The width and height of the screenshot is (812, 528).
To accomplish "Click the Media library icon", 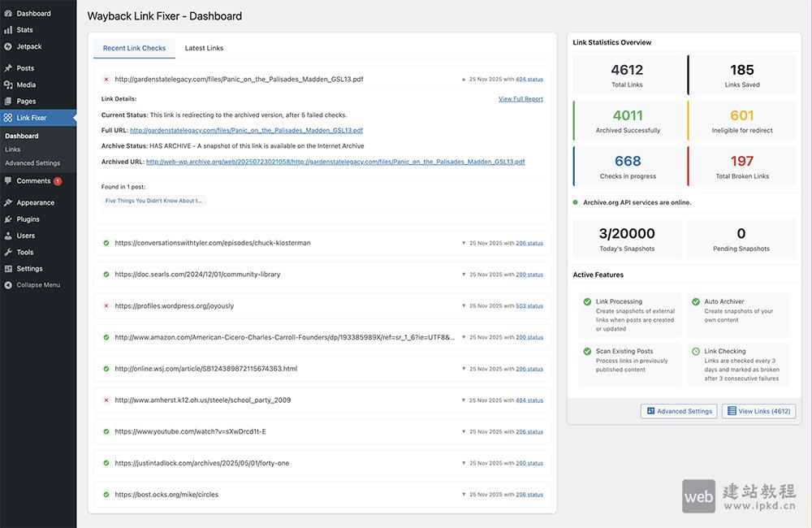I will point(8,84).
